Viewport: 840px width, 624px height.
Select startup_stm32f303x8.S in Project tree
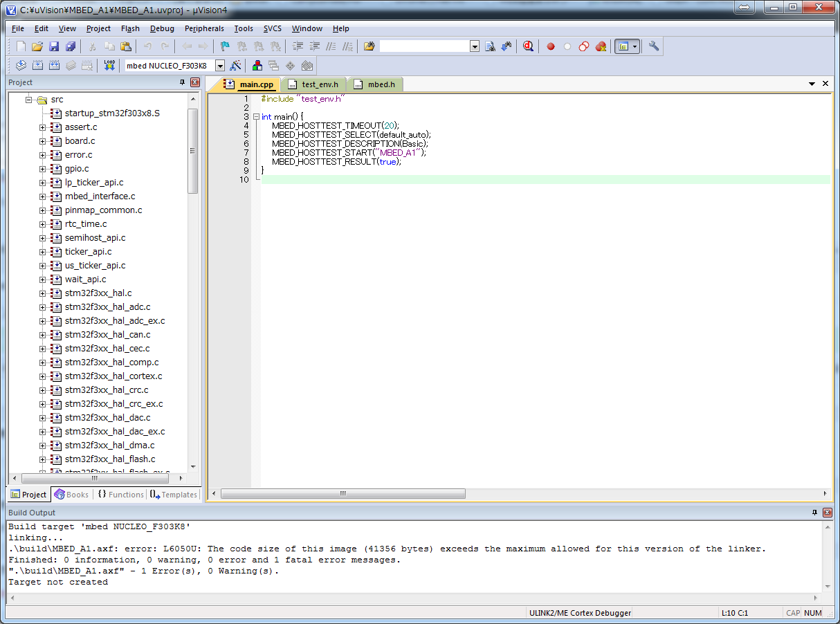click(112, 113)
